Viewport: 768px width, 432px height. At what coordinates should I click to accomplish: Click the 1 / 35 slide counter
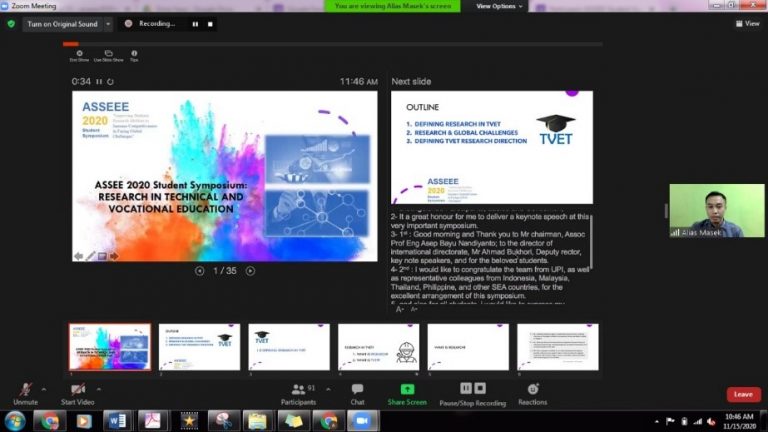coord(225,271)
